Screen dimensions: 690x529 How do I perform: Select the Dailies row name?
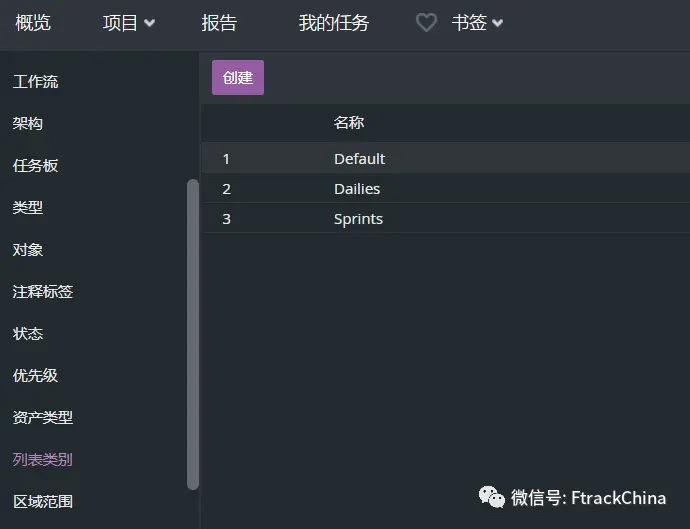tap(357, 189)
